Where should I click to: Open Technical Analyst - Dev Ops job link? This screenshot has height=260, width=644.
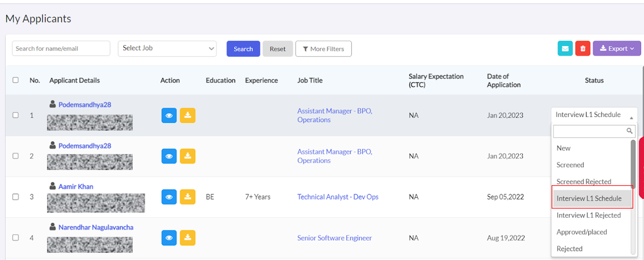pyautogui.click(x=338, y=197)
